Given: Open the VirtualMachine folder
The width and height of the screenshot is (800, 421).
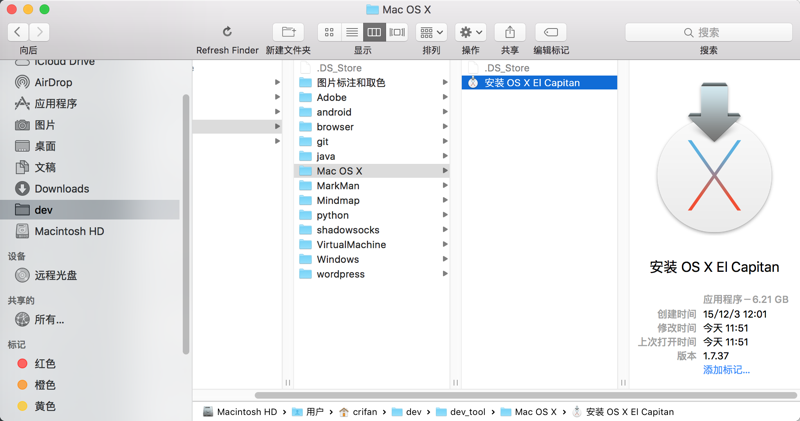Looking at the screenshot, I should pyautogui.click(x=372, y=245).
